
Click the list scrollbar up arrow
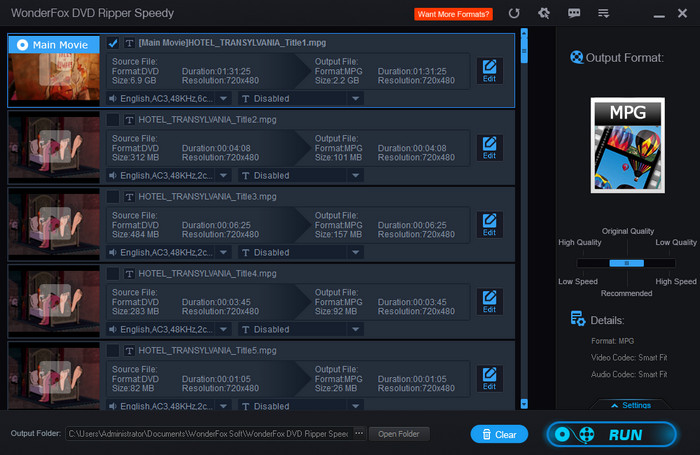524,33
